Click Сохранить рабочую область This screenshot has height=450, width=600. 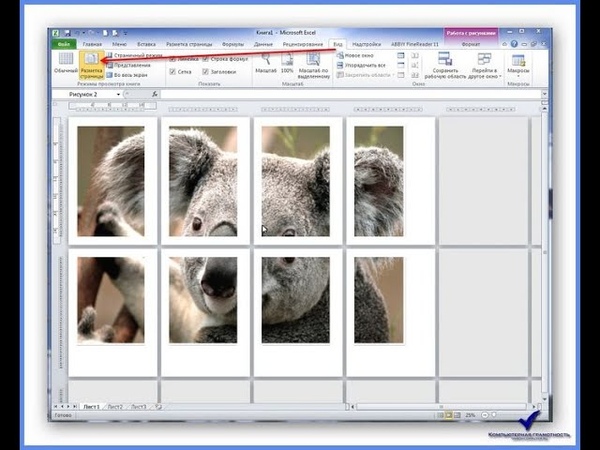pos(445,65)
